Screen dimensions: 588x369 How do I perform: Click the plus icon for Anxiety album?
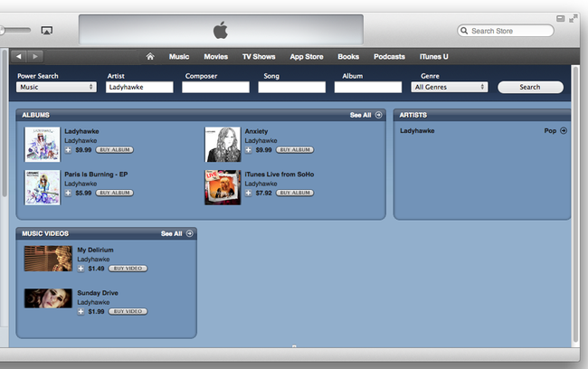click(x=248, y=150)
